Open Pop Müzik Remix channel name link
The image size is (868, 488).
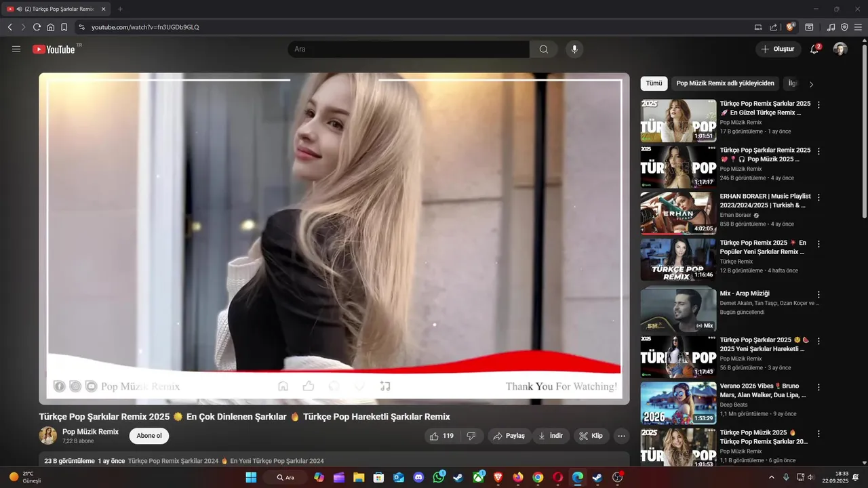[x=90, y=432]
